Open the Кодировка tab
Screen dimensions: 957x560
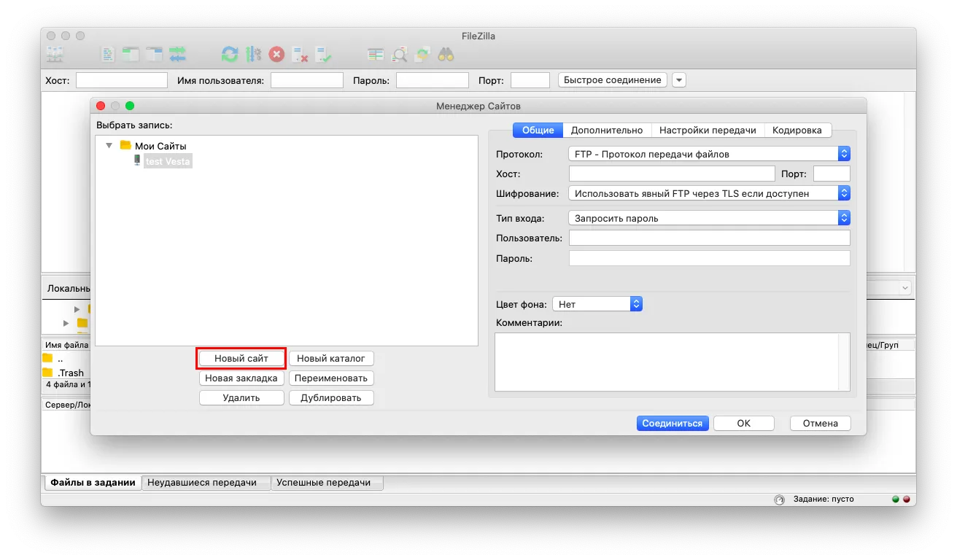pyautogui.click(x=798, y=130)
